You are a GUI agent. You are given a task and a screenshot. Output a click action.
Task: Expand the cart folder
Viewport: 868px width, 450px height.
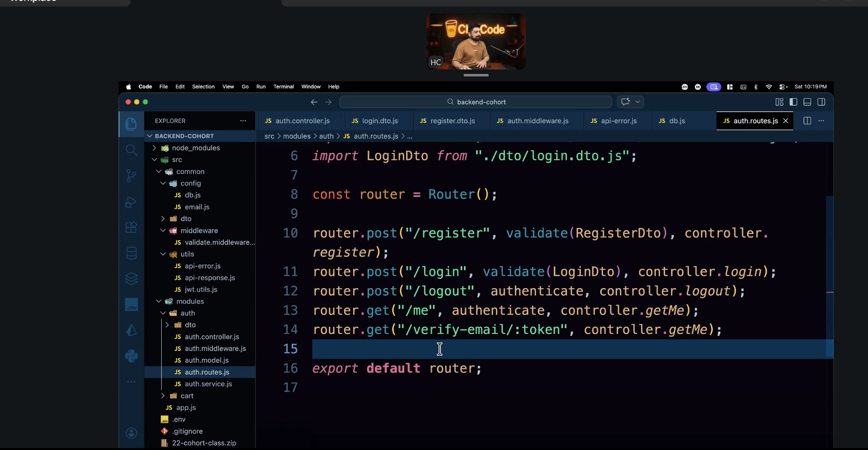point(186,396)
